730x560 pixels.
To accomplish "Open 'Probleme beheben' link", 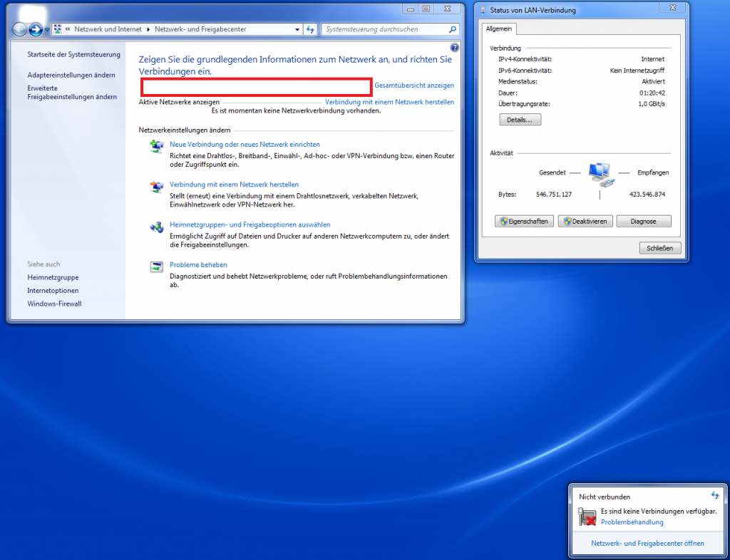I will tap(198, 264).
